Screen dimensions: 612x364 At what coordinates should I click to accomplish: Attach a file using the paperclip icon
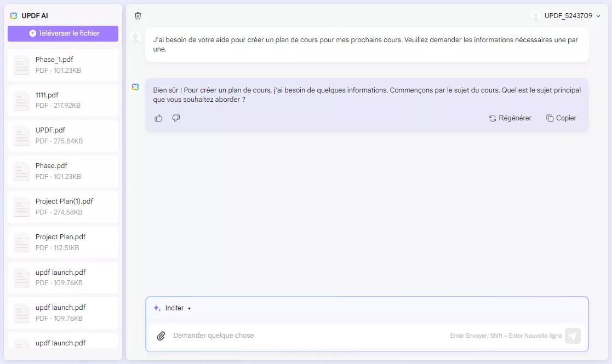click(x=161, y=336)
